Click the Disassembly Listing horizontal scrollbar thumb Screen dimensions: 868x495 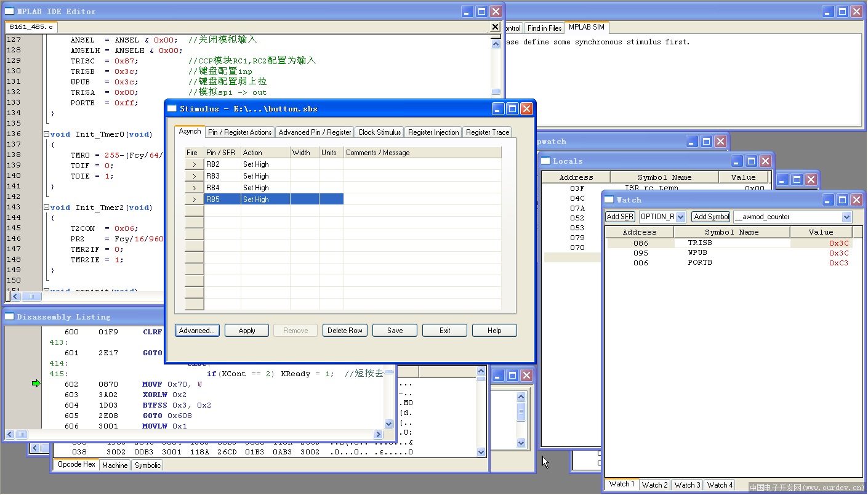pyautogui.click(x=22, y=434)
